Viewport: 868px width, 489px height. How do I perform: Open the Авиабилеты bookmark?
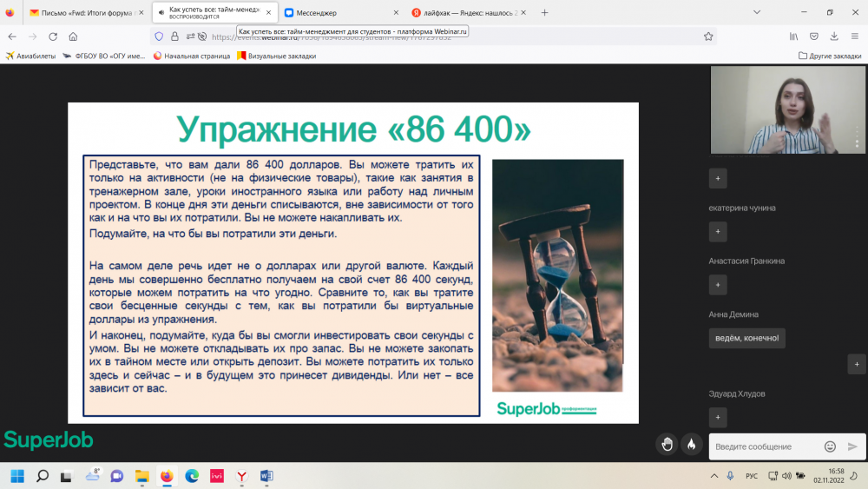[x=31, y=56]
